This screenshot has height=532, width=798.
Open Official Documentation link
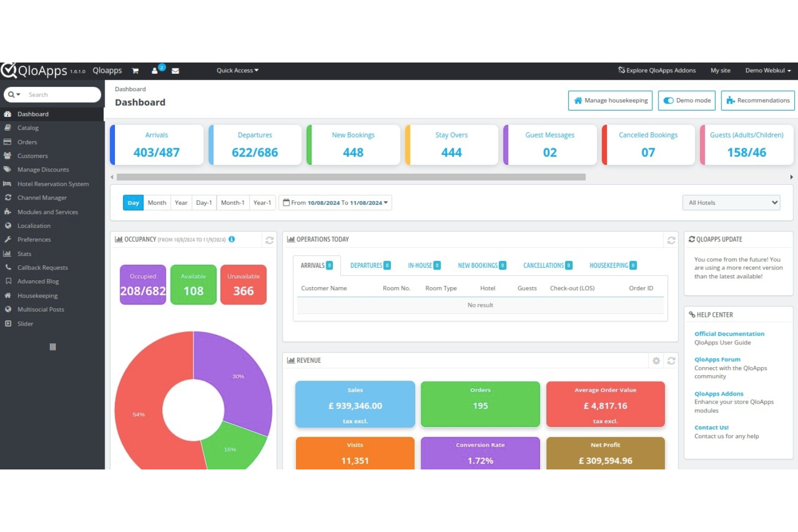pyautogui.click(x=729, y=334)
